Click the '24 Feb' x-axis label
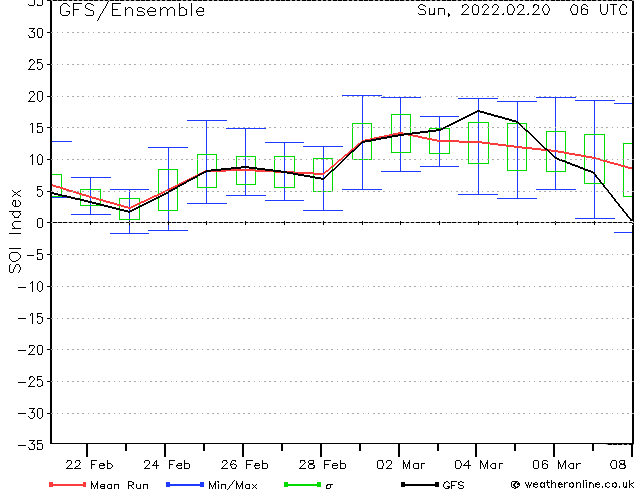This screenshot has width=634, height=490. 167,465
